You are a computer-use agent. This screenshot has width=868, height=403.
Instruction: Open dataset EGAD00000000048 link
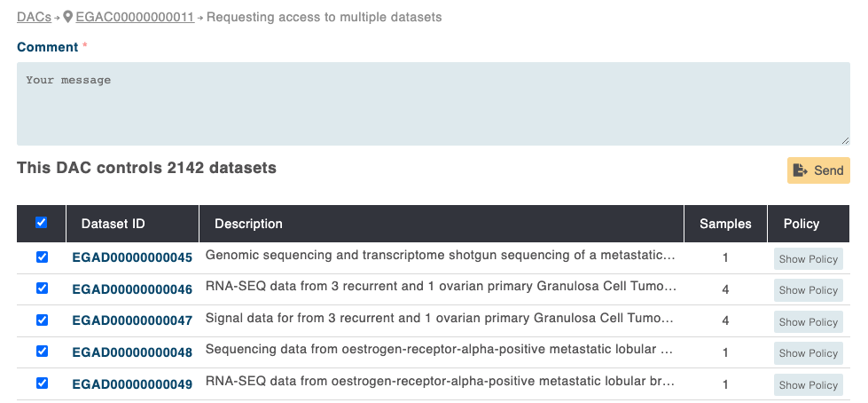[132, 352]
